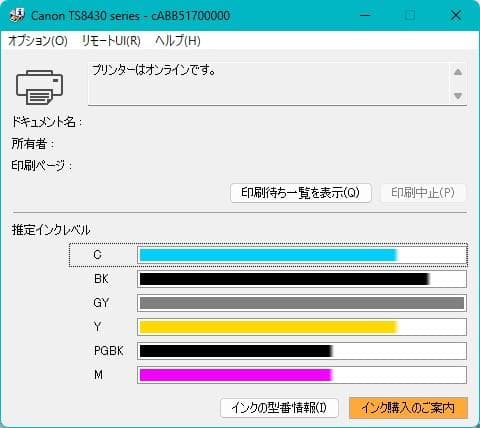Select the cyan C ink level bar
The image size is (480, 428).
(302, 255)
